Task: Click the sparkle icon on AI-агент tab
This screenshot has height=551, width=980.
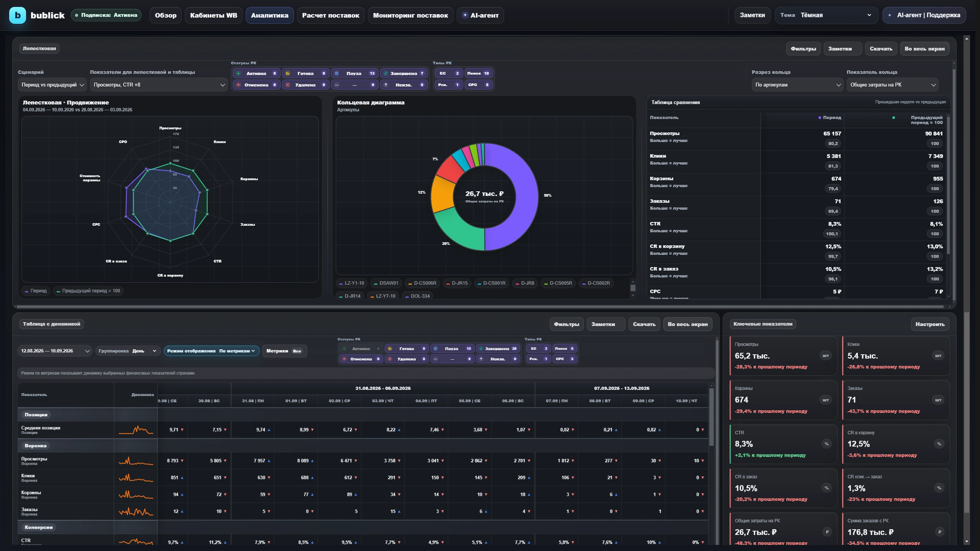Action: tap(465, 15)
